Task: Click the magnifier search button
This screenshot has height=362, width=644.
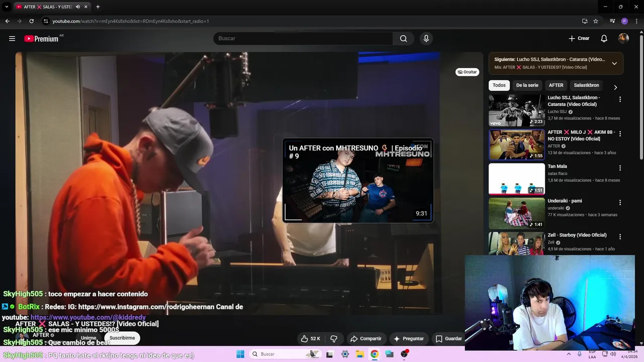Action: coord(404,39)
